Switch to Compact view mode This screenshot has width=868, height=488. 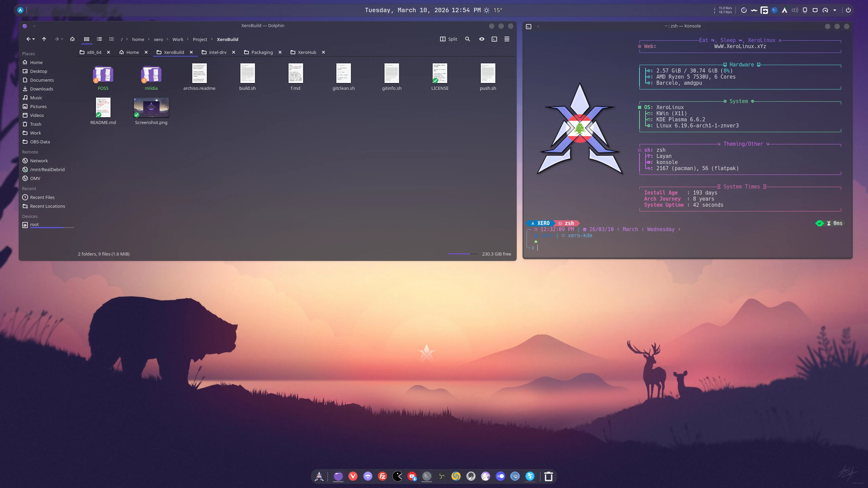click(99, 39)
